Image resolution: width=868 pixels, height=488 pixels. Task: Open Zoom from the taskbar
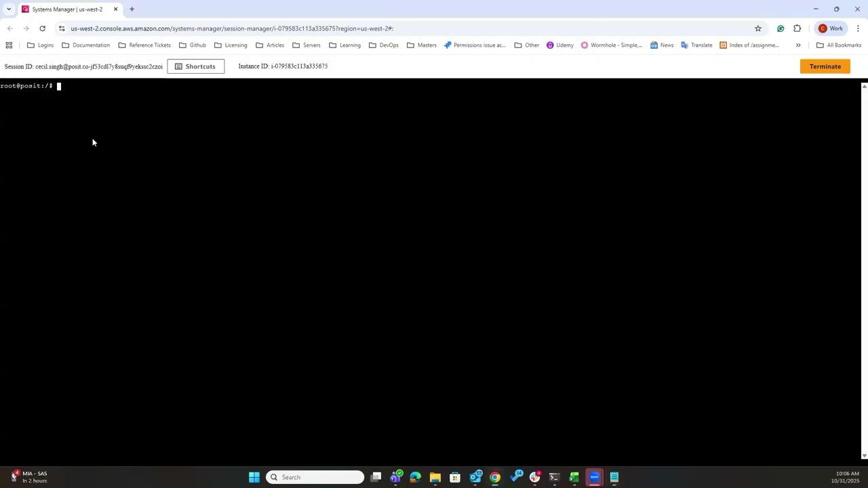point(593,476)
